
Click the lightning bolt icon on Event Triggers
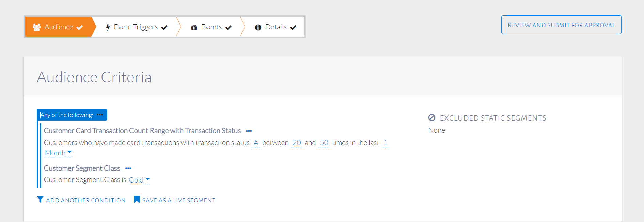pyautogui.click(x=108, y=27)
